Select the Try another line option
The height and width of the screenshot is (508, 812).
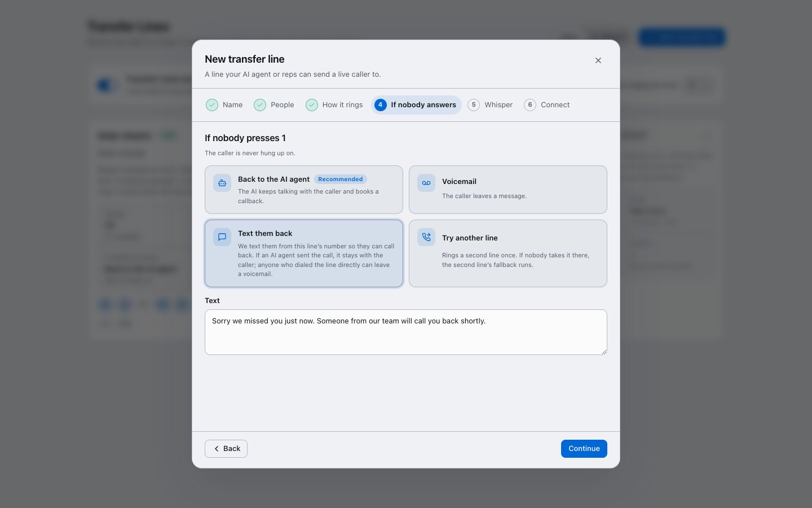pos(508,253)
